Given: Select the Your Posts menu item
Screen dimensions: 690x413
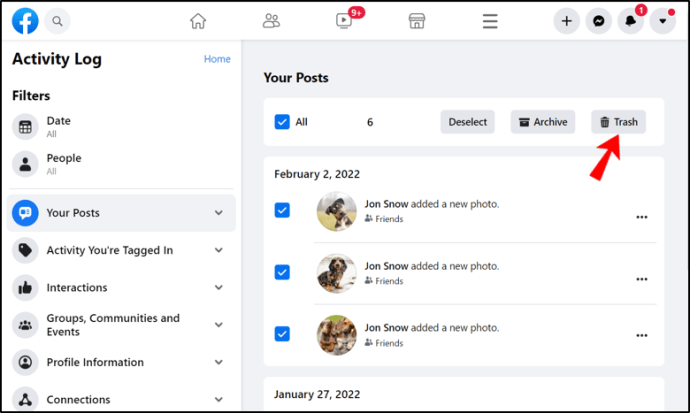Looking at the screenshot, I should pos(121,213).
